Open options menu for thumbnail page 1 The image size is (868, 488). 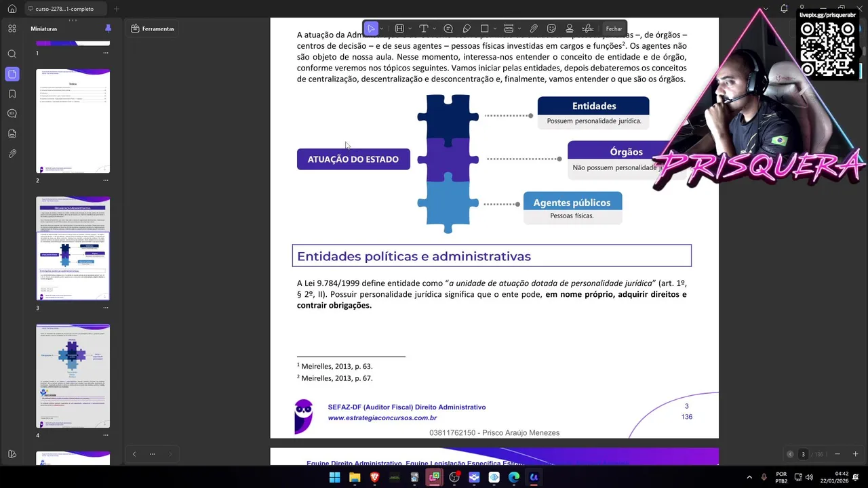point(106,53)
